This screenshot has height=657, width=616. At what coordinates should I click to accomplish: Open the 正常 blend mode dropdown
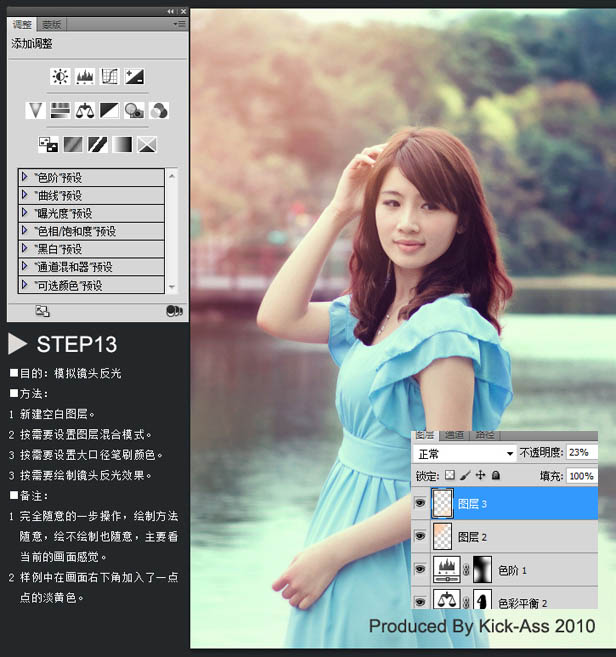click(464, 452)
